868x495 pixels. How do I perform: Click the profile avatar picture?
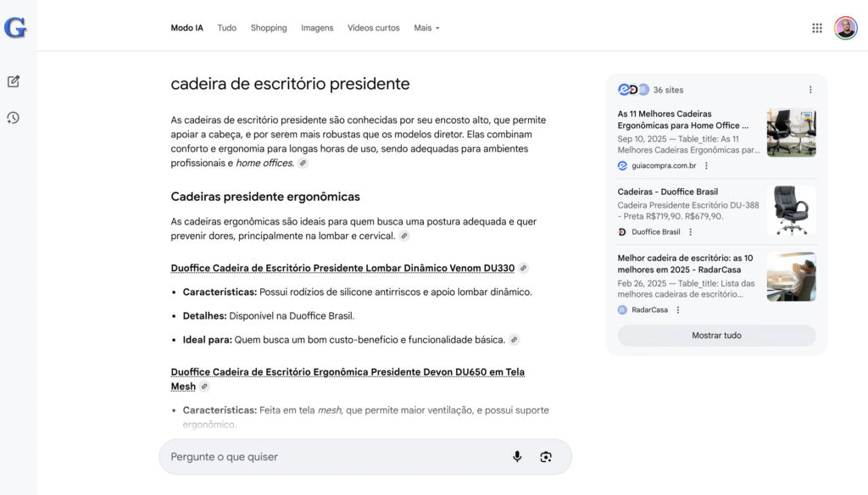[845, 28]
